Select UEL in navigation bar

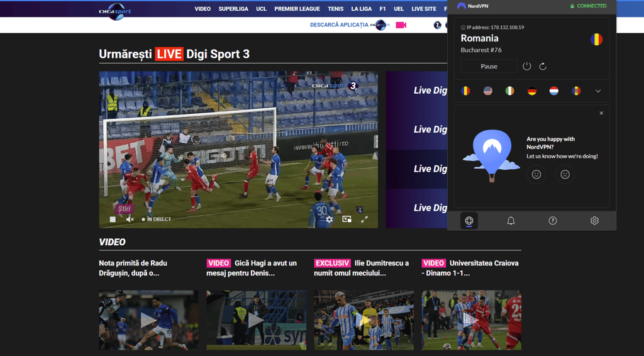(398, 9)
